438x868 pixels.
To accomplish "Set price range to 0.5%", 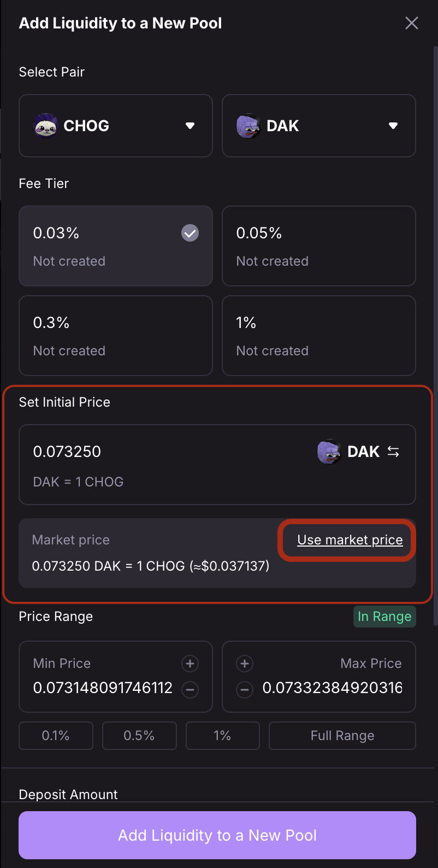I will point(139,736).
